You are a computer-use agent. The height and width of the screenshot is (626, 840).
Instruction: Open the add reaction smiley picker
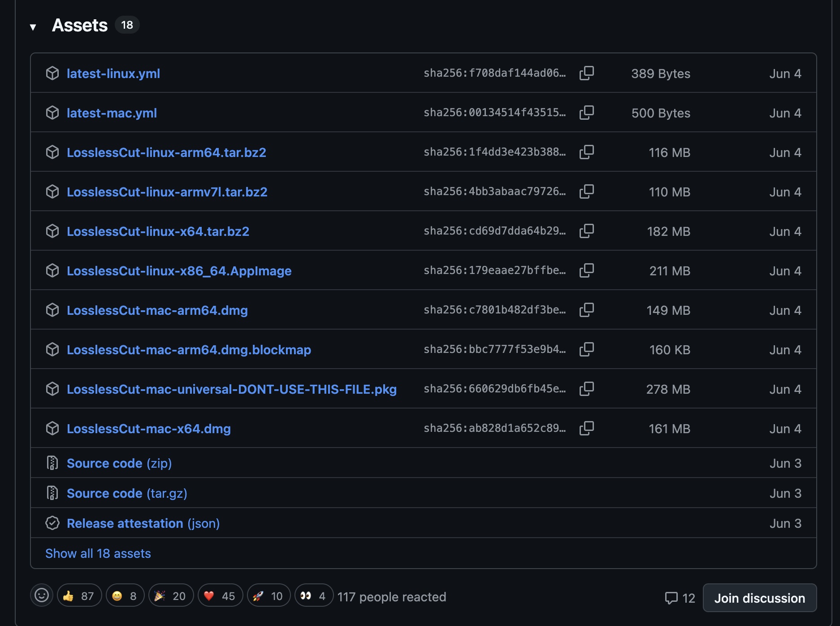(42, 596)
